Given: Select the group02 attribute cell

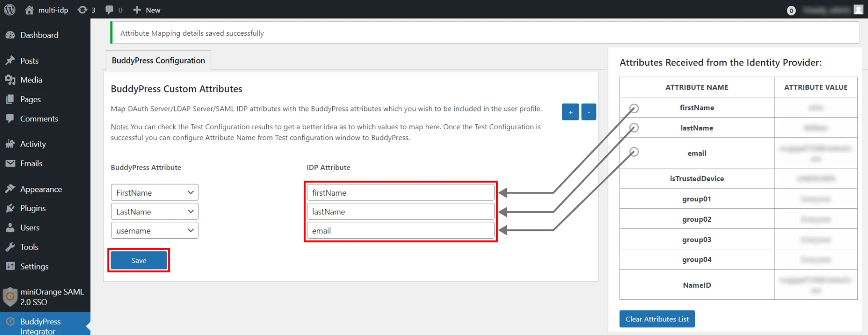Looking at the screenshot, I should tap(697, 219).
